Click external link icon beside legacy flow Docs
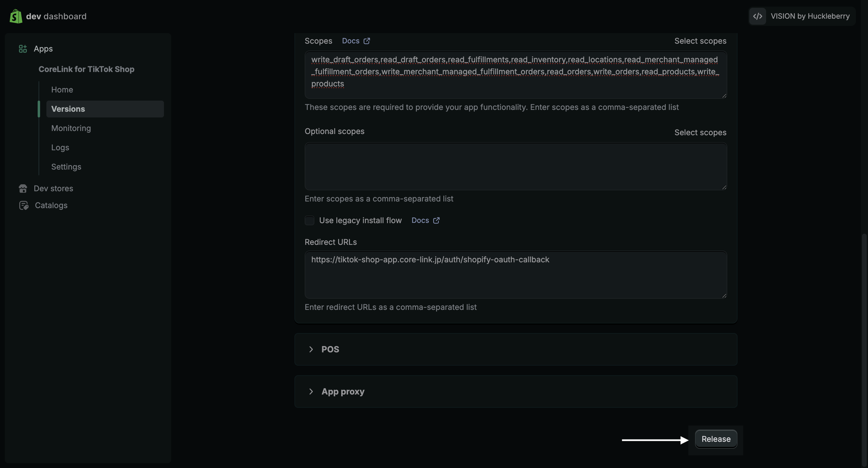The height and width of the screenshot is (468, 868). pos(436,220)
